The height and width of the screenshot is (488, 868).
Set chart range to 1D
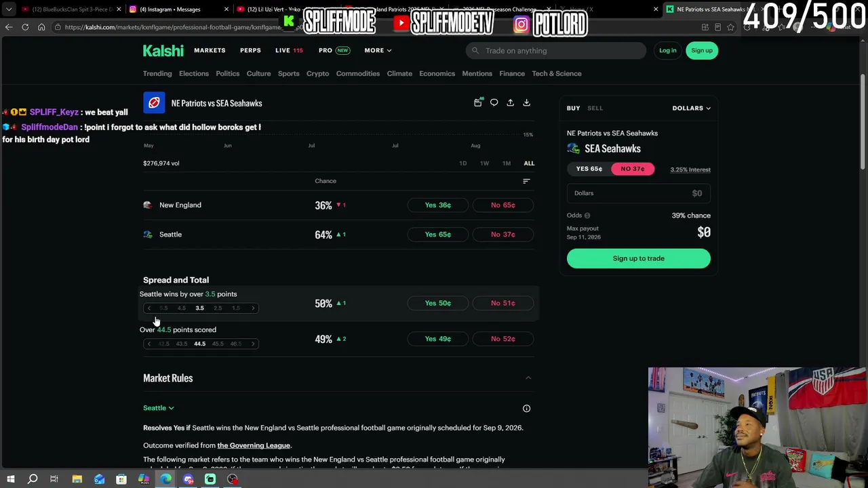coord(463,163)
